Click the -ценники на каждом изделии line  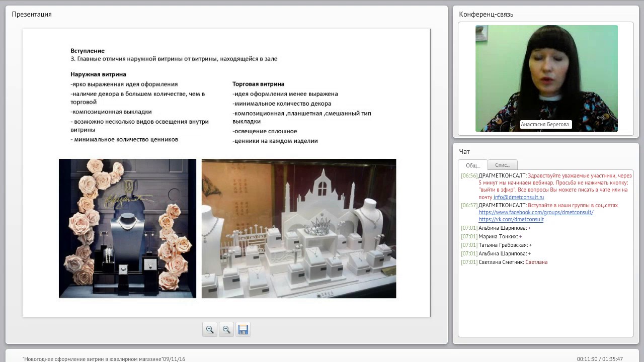coord(275,141)
